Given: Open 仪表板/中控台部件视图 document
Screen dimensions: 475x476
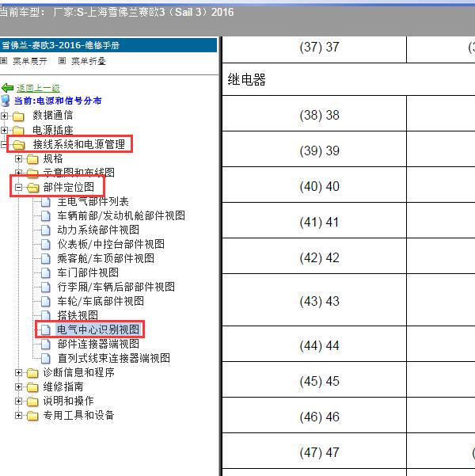Looking at the screenshot, I should 111,244.
